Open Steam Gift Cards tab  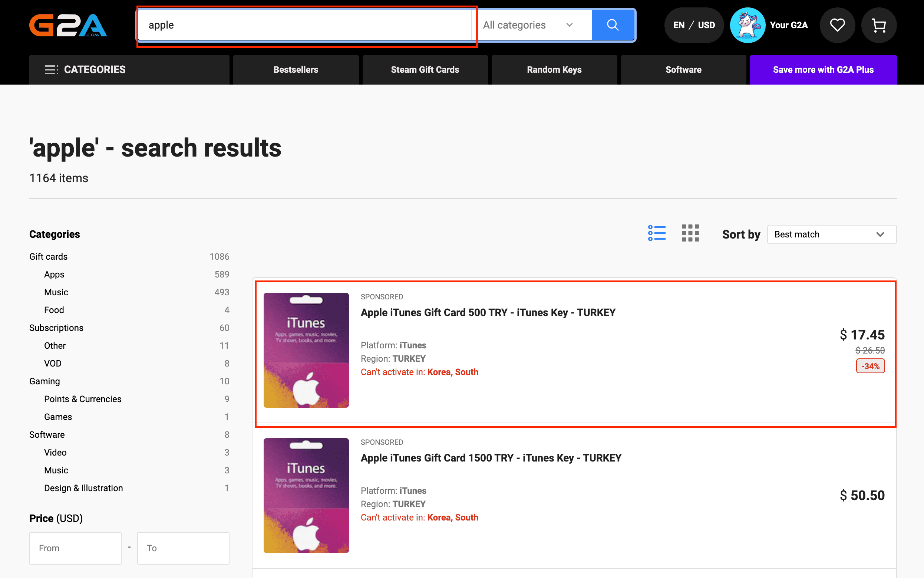pyautogui.click(x=425, y=70)
